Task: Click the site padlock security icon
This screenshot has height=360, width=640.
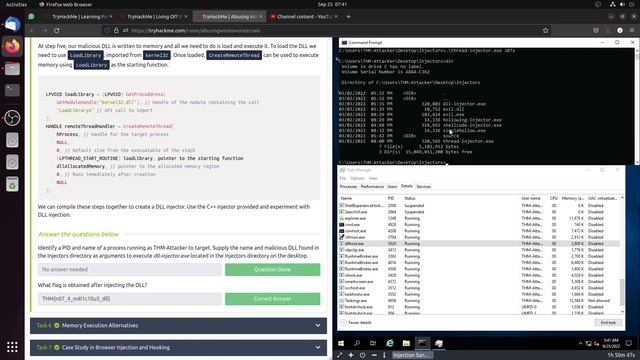Action: [x=116, y=31]
